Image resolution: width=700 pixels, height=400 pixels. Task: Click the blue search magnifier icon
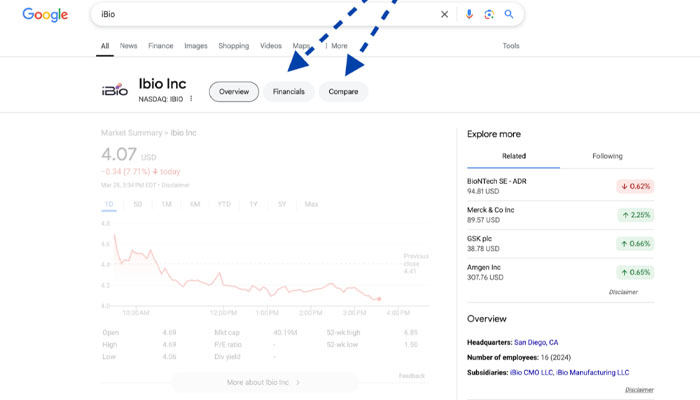(x=509, y=15)
